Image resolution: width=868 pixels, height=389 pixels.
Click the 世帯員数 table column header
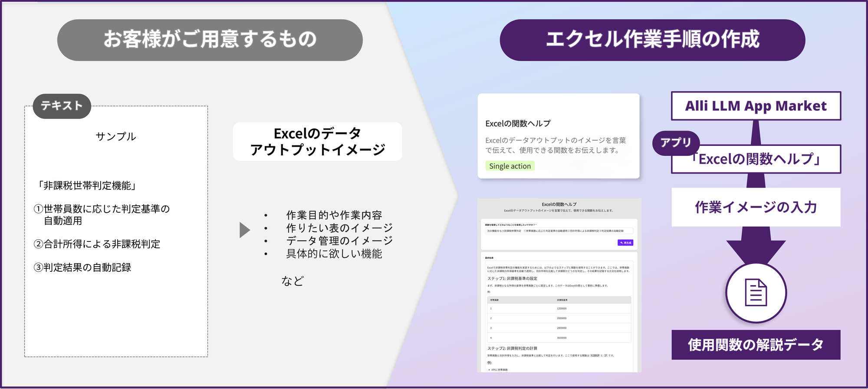click(x=494, y=300)
